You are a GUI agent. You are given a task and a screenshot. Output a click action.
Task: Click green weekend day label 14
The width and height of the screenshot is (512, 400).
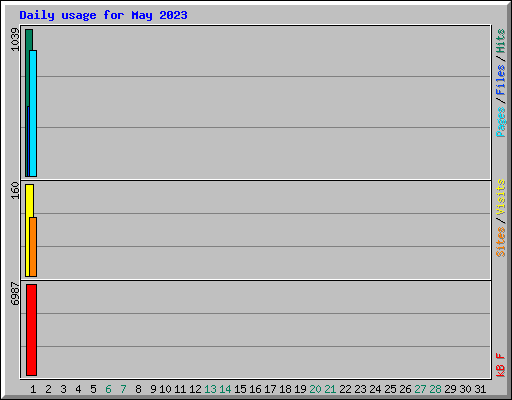(x=225, y=389)
